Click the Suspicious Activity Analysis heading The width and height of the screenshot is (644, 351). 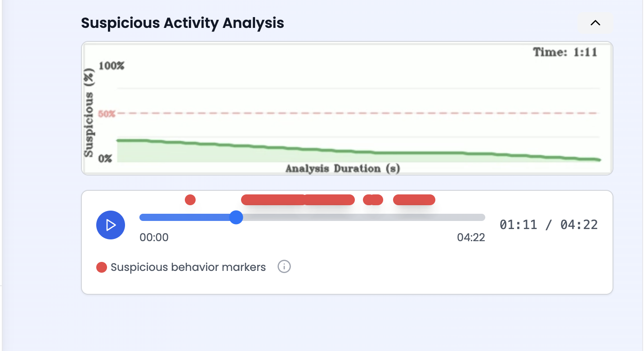182,23
